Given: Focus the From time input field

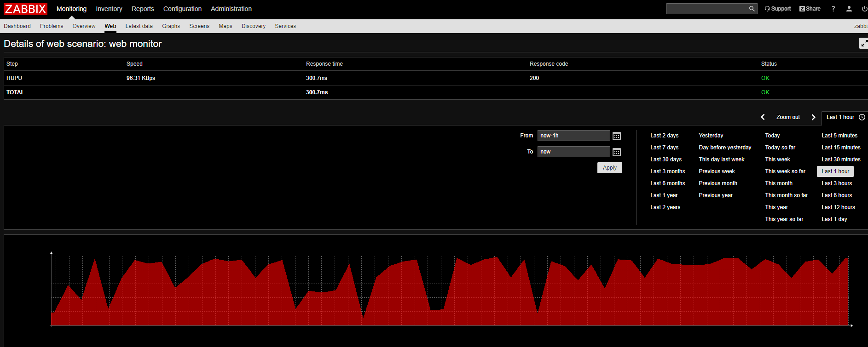Looking at the screenshot, I should coord(573,136).
